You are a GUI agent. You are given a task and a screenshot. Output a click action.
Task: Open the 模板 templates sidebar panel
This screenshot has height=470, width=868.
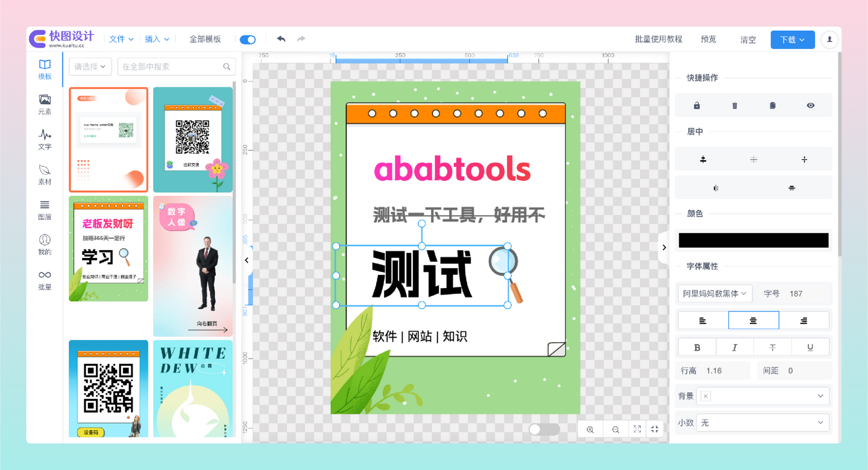coord(45,69)
